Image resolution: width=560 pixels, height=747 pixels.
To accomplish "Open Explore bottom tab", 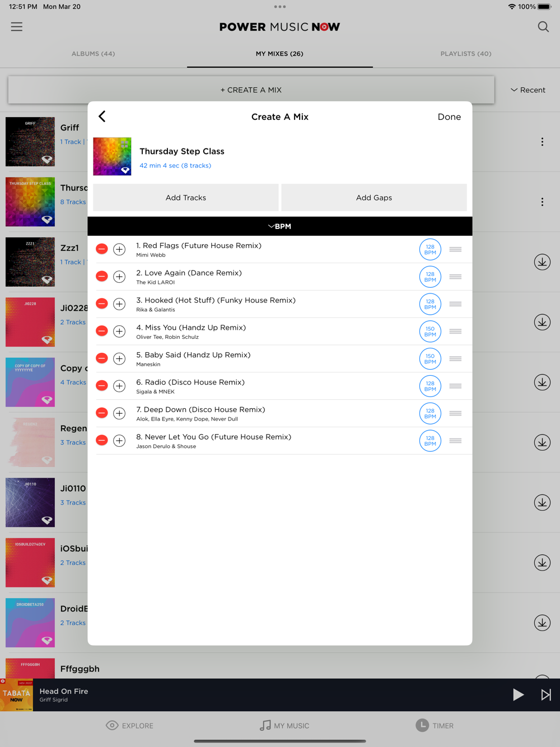I will [x=129, y=726].
